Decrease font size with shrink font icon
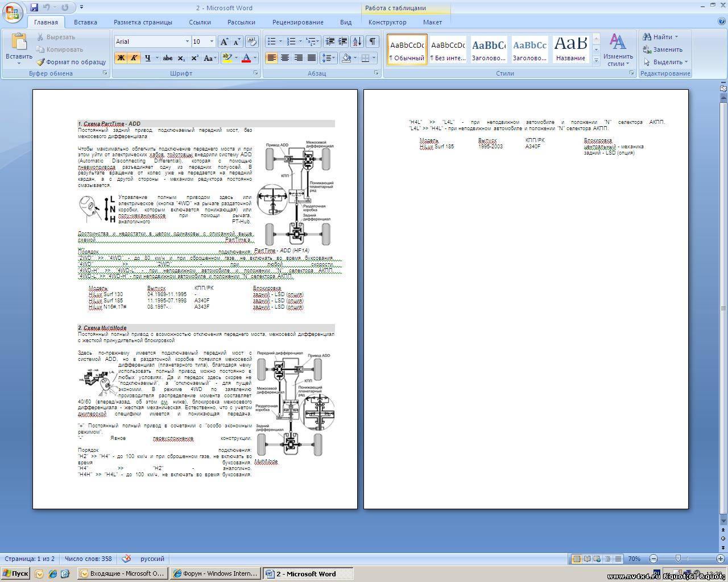 coord(237,41)
